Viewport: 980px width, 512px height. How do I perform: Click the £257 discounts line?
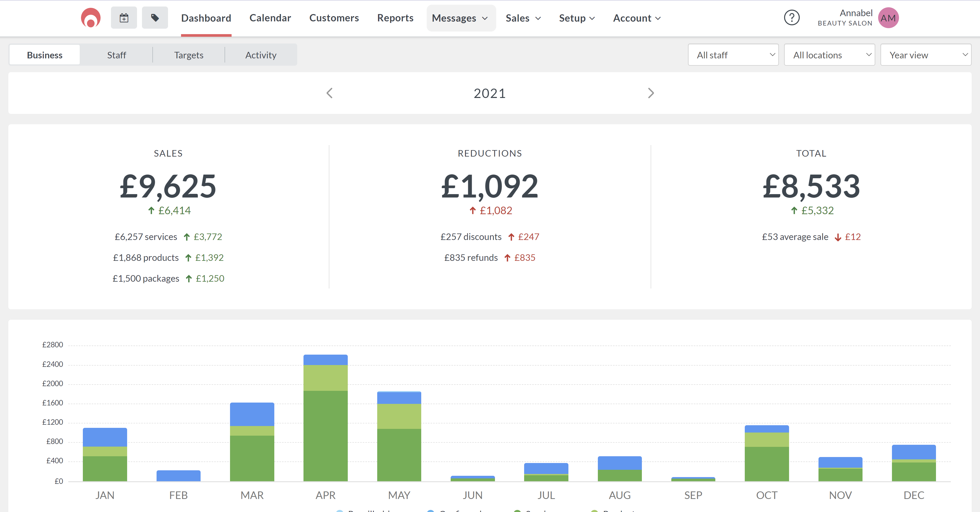coord(490,237)
